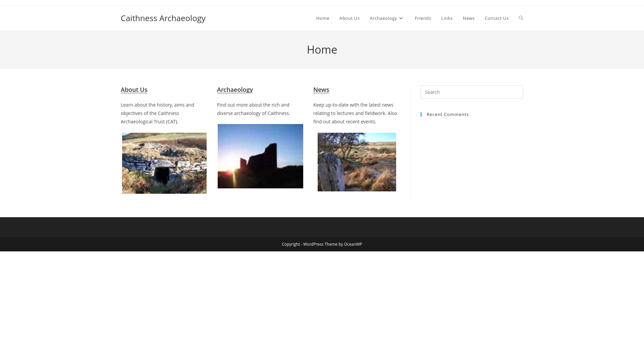
Task: Open the stone cairn entrance image under About Us
Action: click(164, 163)
